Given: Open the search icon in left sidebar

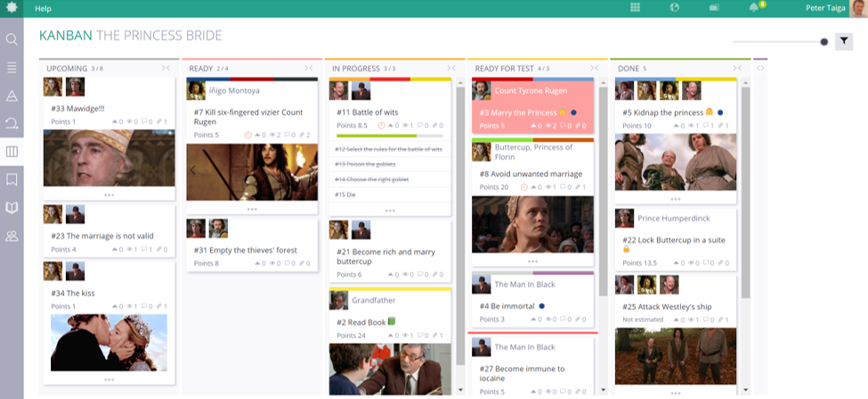Looking at the screenshot, I should pyautogui.click(x=12, y=39).
